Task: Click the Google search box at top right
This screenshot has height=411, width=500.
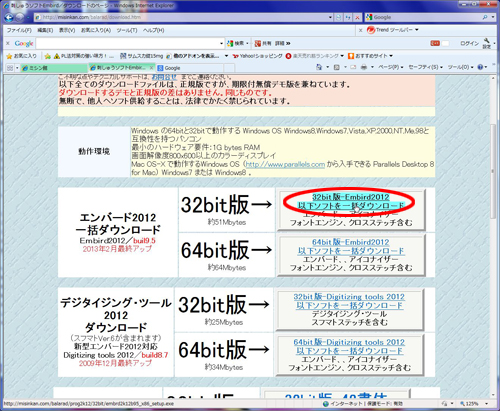Action: [423, 17]
